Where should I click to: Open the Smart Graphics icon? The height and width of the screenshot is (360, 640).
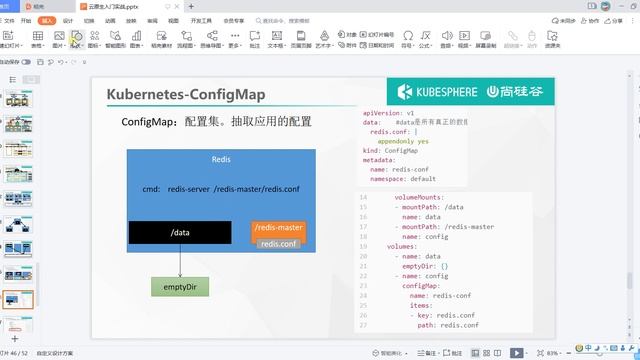[x=116, y=36]
